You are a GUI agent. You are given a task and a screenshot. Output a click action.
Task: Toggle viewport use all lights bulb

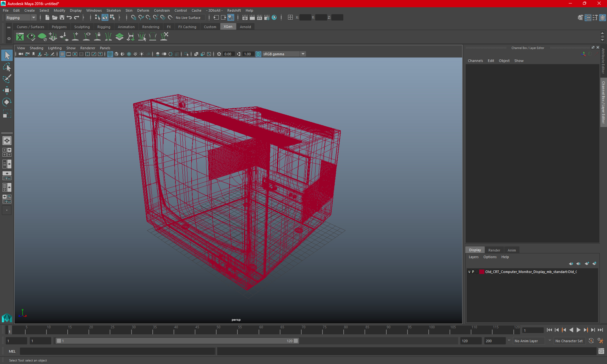pyautogui.click(x=142, y=54)
